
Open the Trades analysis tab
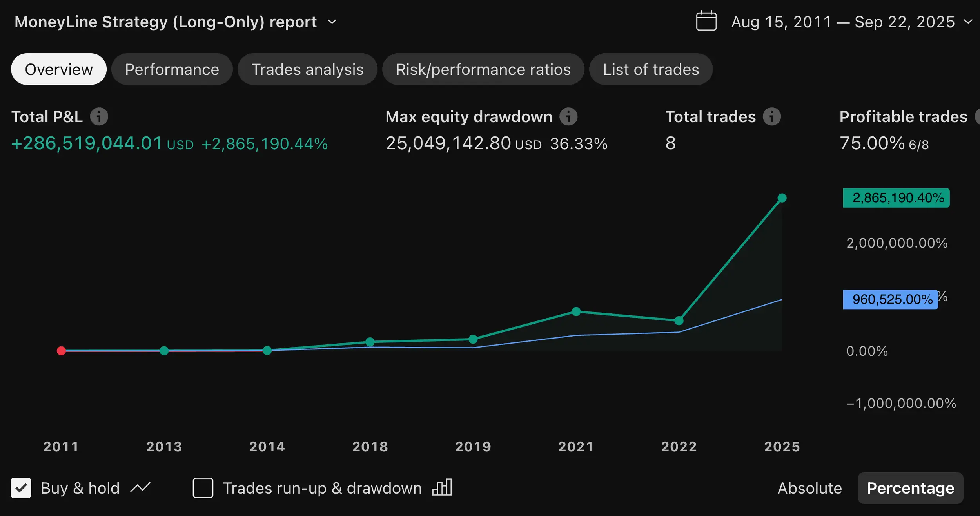click(307, 69)
